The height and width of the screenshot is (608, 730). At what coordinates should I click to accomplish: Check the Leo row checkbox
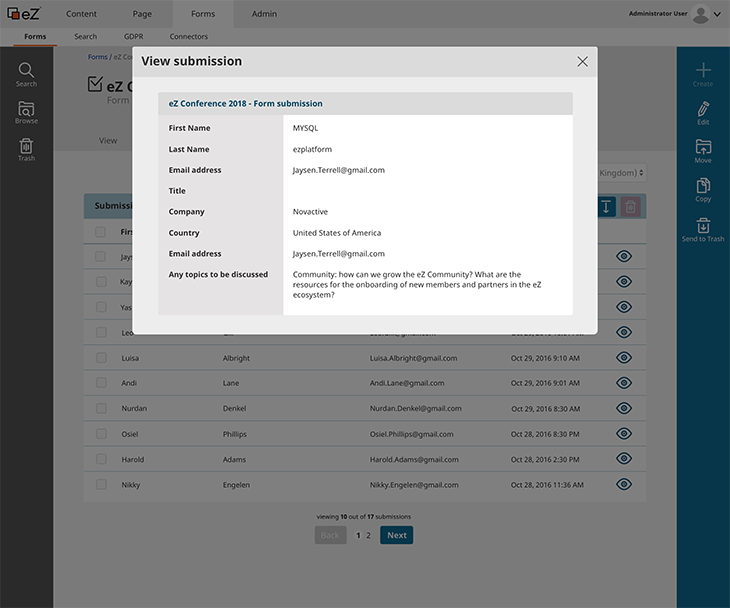point(101,332)
